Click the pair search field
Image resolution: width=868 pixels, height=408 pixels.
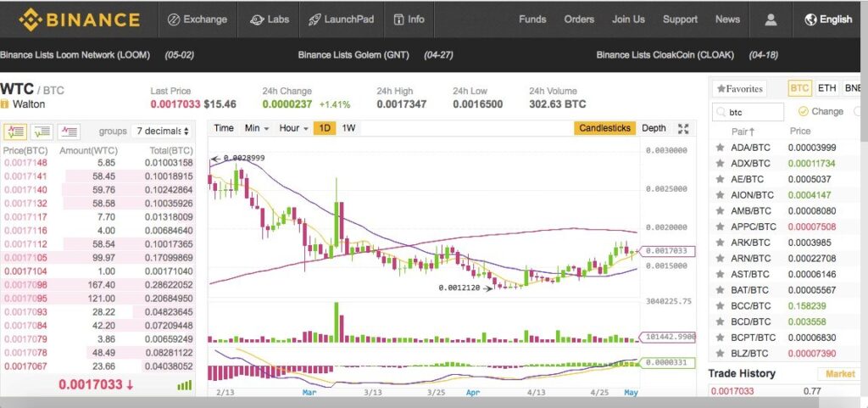tap(748, 112)
